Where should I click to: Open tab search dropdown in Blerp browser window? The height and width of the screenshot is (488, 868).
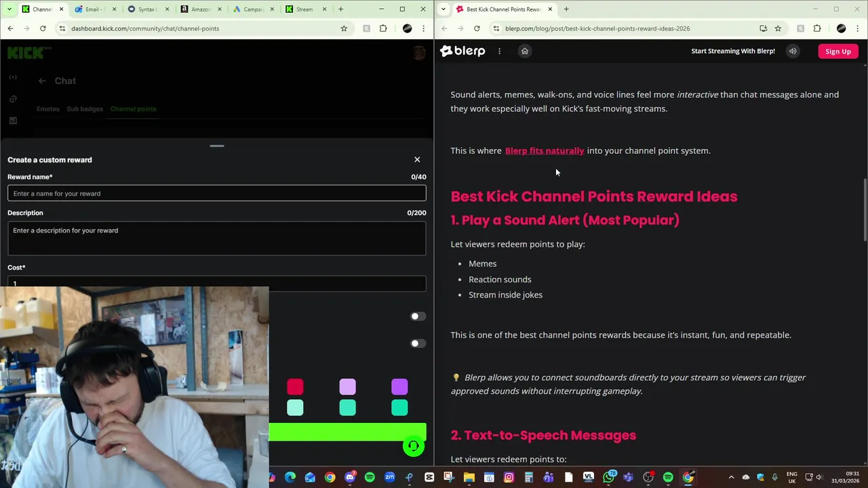click(x=443, y=9)
